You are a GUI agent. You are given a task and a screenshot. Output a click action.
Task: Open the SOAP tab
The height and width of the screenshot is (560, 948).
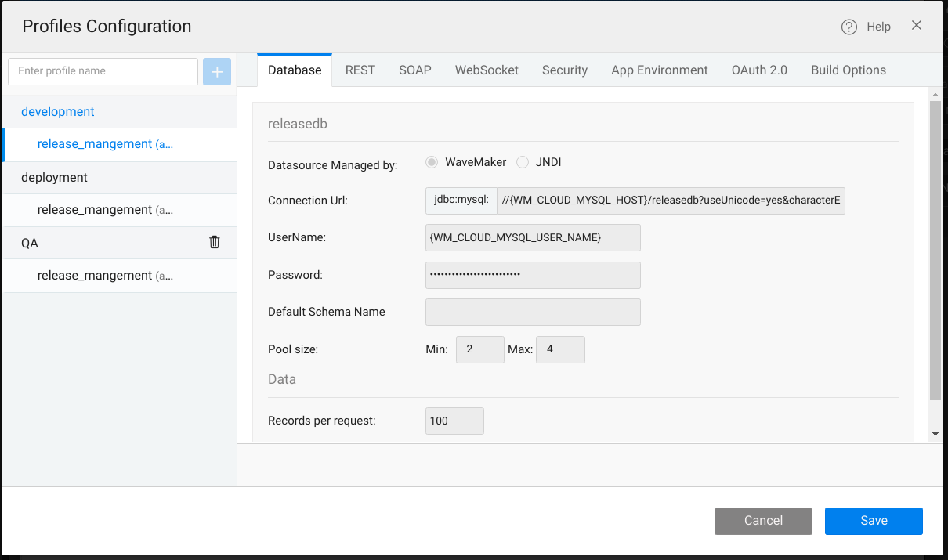(414, 70)
